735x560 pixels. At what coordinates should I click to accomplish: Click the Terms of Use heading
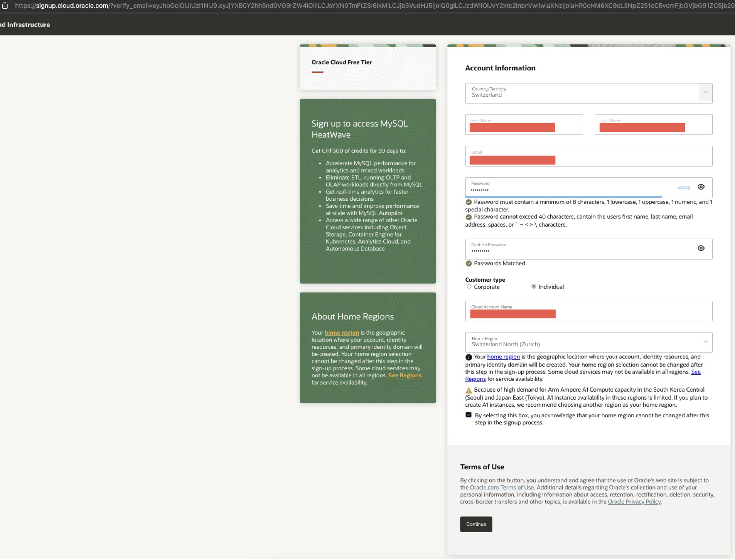(x=482, y=467)
